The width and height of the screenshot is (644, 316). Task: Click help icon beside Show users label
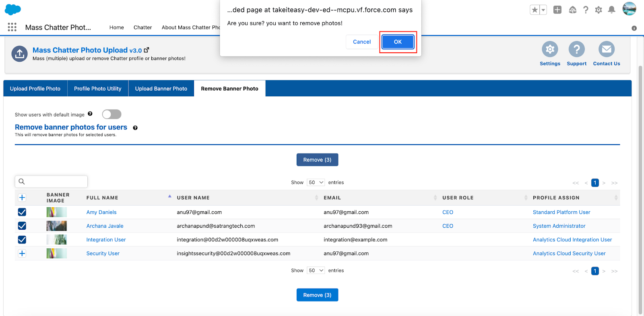90,114
